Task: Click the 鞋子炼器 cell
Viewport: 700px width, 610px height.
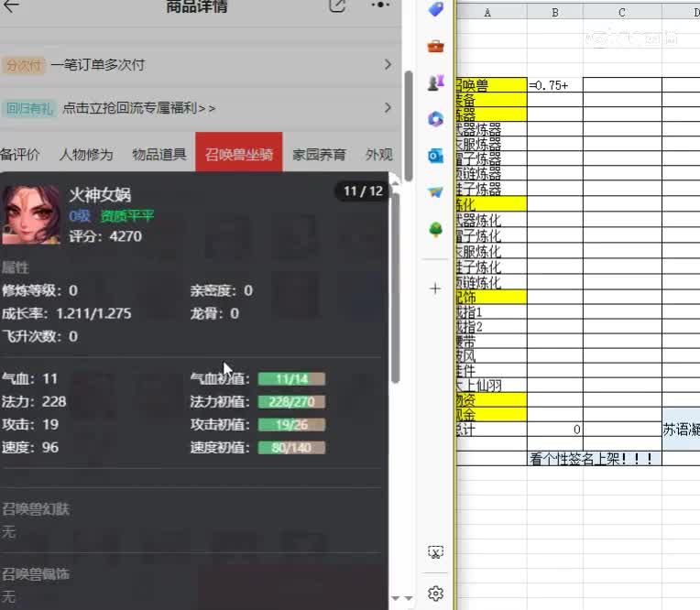Action: point(491,189)
